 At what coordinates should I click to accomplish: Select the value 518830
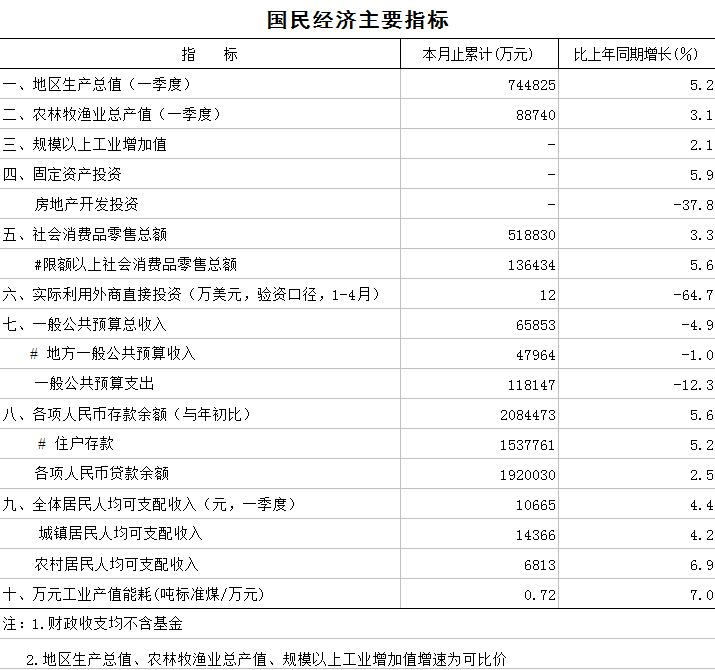[532, 235]
